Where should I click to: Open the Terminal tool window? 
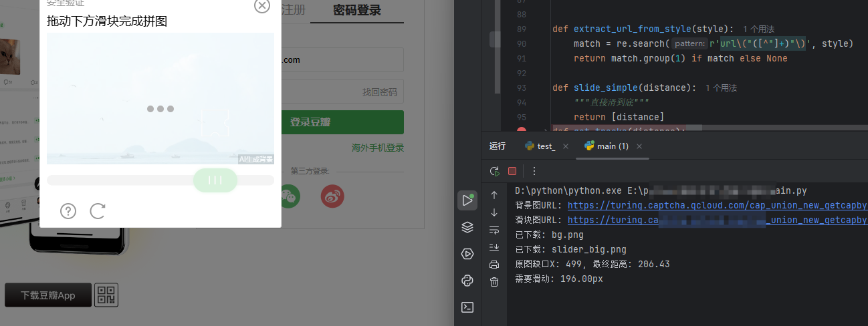point(467,307)
